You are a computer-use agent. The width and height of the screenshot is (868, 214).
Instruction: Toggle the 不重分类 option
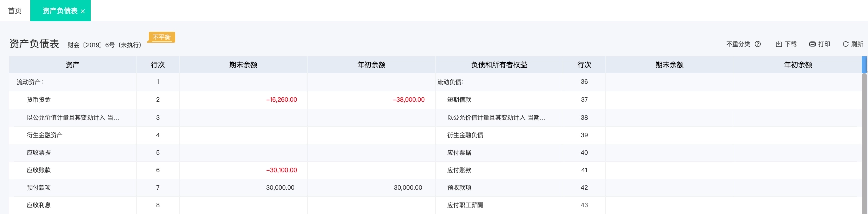pos(738,44)
